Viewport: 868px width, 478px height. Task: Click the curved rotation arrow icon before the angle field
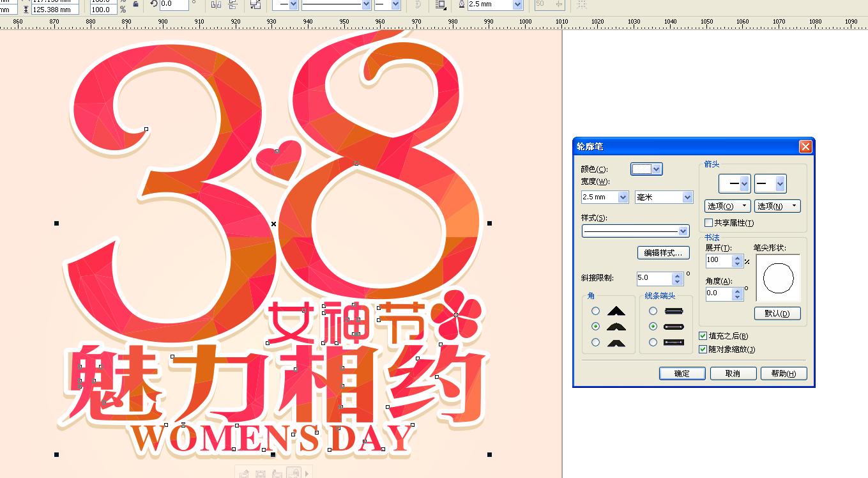point(153,4)
